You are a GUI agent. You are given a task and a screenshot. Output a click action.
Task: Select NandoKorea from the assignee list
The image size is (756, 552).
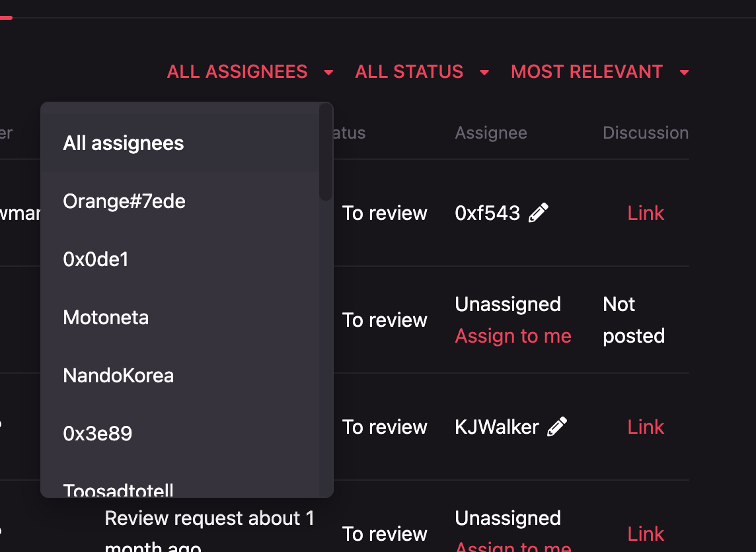pos(118,376)
